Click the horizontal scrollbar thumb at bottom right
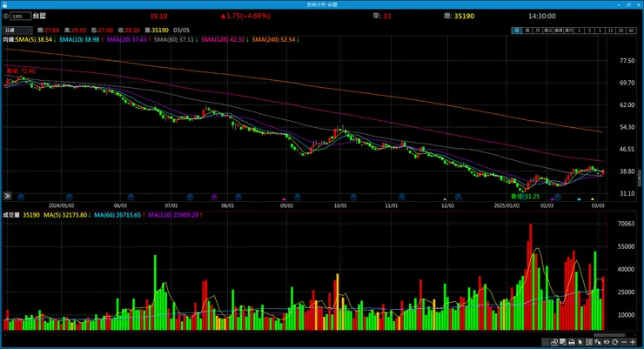The height and width of the screenshot is (349, 644). [x=609, y=335]
